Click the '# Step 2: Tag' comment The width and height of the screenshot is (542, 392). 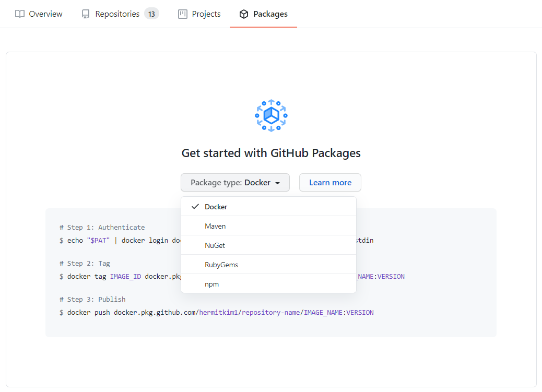pos(85,264)
